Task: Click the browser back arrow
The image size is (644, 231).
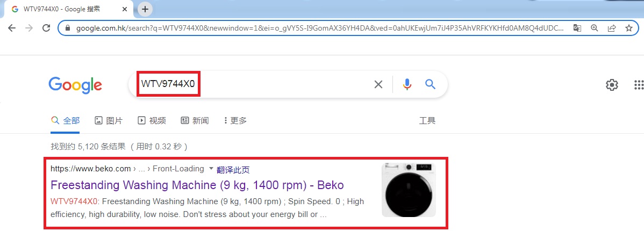Action: point(12,28)
